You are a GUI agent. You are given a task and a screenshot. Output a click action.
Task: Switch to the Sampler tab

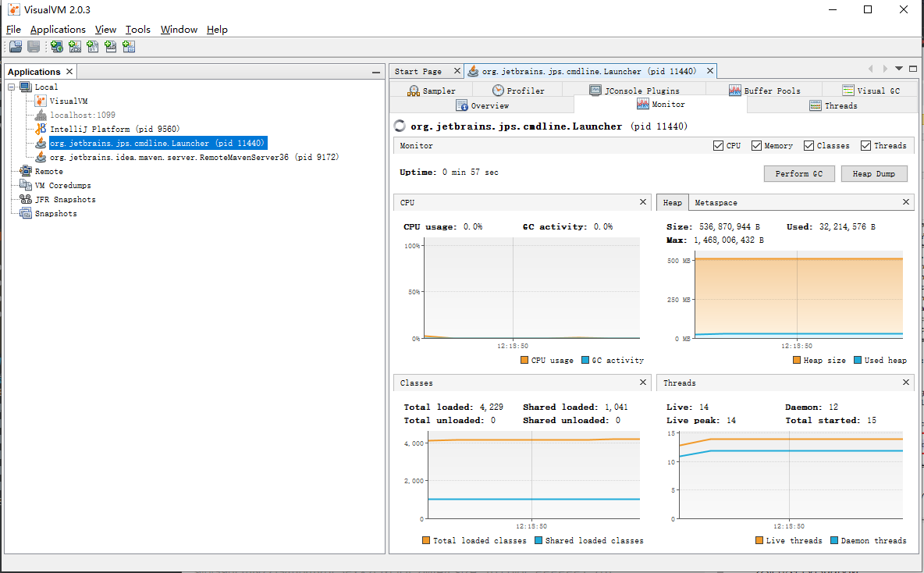click(x=432, y=91)
